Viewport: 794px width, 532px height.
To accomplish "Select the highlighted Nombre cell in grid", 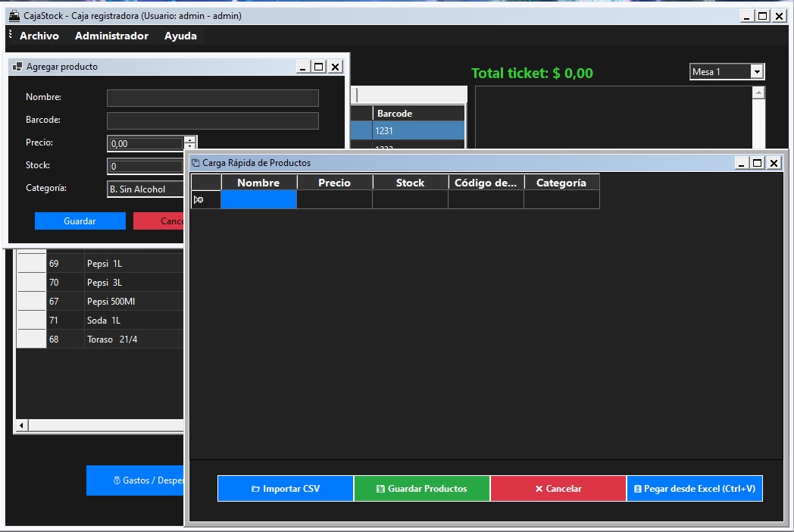I will pyautogui.click(x=258, y=199).
